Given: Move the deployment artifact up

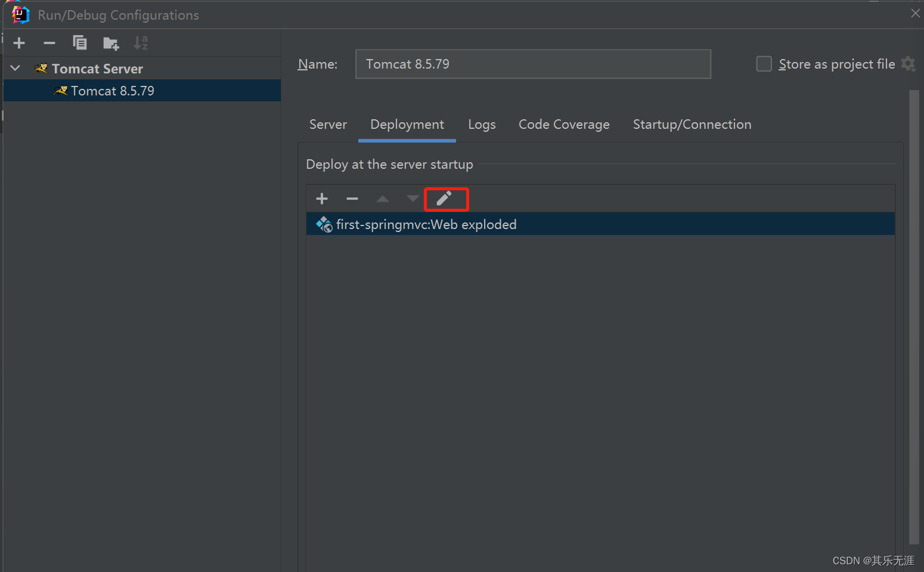Looking at the screenshot, I should (x=382, y=198).
